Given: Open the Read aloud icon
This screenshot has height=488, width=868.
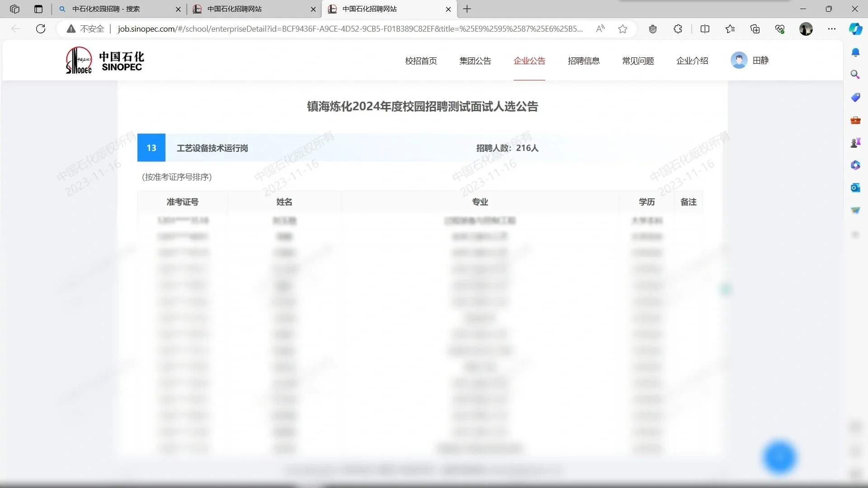Looking at the screenshot, I should click(600, 29).
